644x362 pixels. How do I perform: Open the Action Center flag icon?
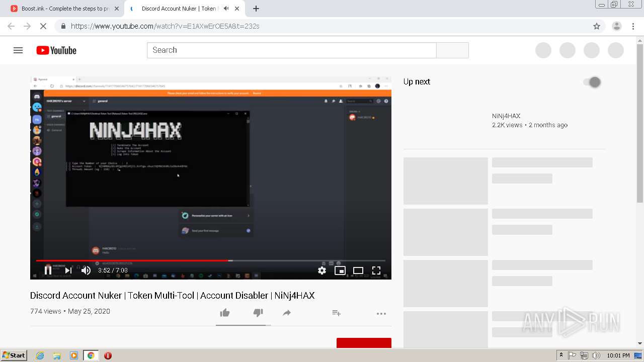(572, 355)
